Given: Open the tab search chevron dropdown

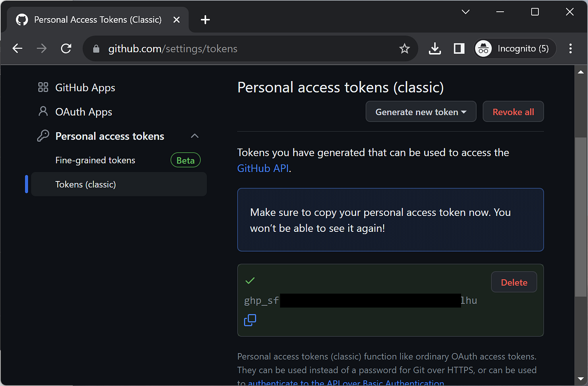Looking at the screenshot, I should 465,12.
